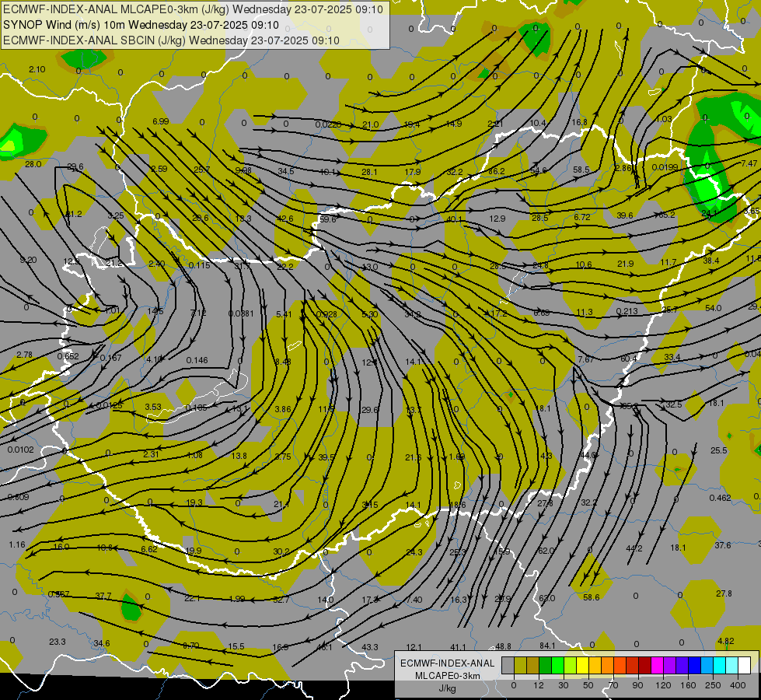Click the map value '3.53'

click(x=153, y=407)
